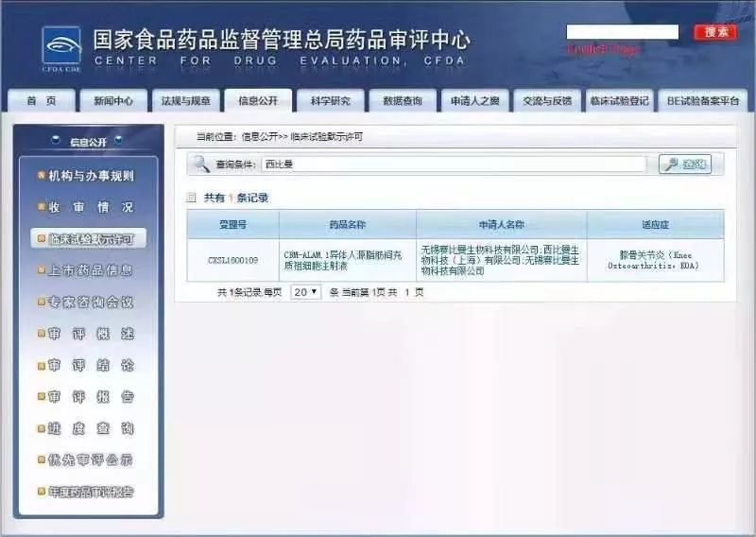This screenshot has width=756, height=537.
Task: Go to the 首页 tab
Action: 40,101
